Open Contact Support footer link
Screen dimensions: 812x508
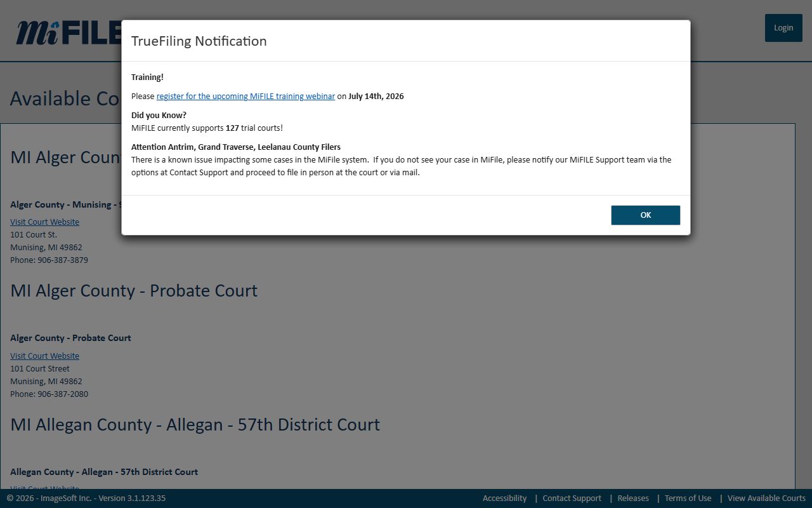pyautogui.click(x=572, y=498)
